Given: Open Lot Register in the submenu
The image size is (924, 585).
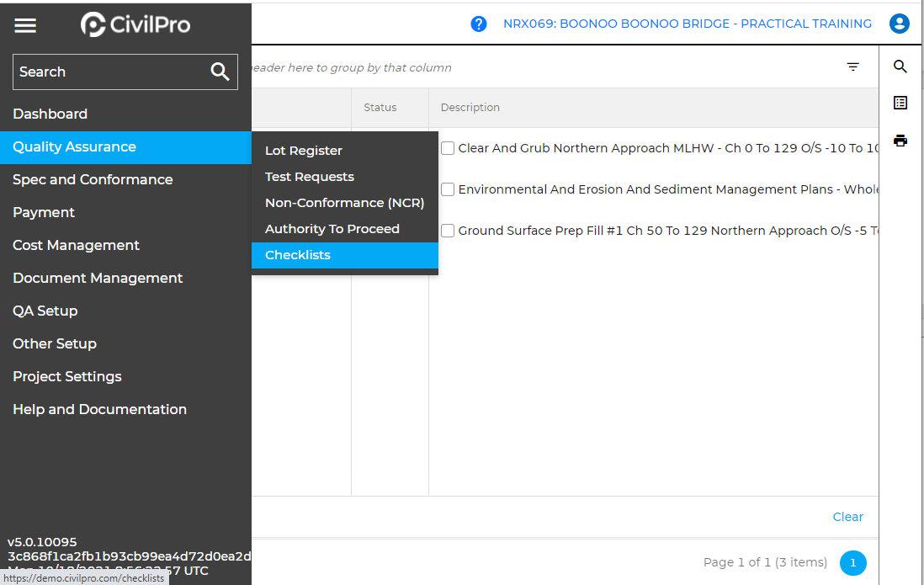Looking at the screenshot, I should (304, 151).
